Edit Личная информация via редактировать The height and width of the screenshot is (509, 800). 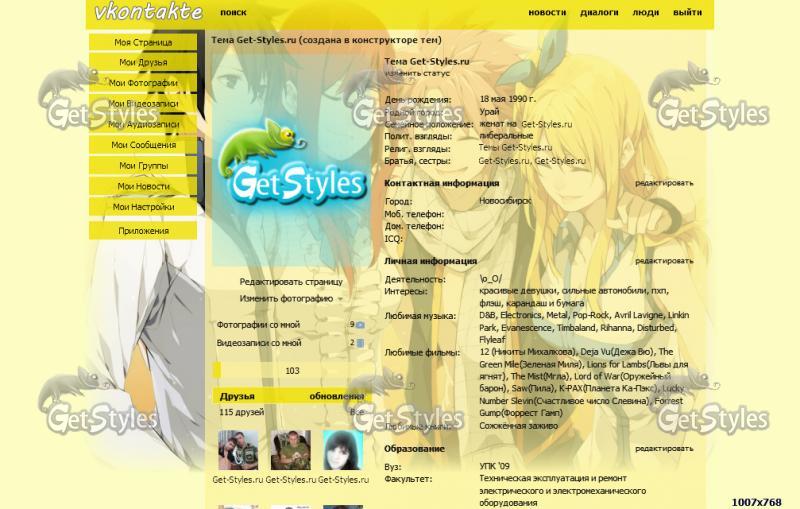coord(664,261)
